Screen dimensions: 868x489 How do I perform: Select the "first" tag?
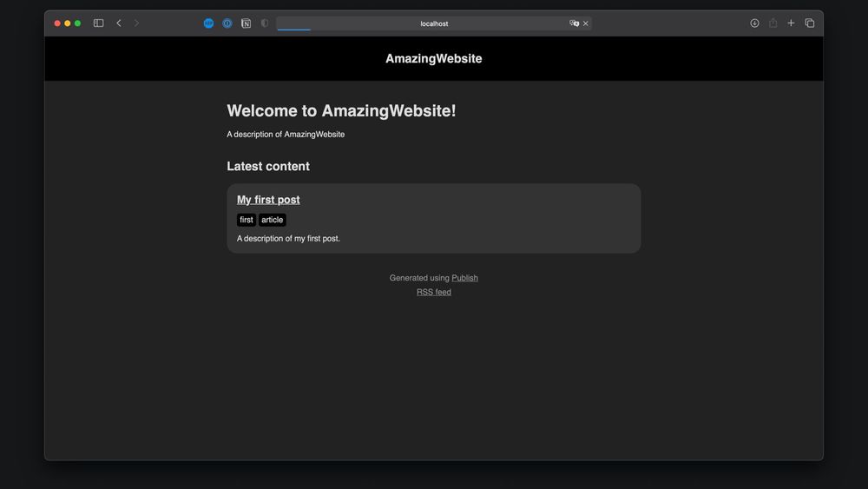(247, 220)
